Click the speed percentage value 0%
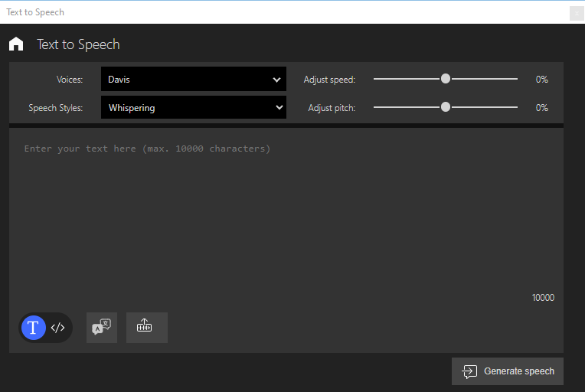Screen dimensions: 585x392 541,80
